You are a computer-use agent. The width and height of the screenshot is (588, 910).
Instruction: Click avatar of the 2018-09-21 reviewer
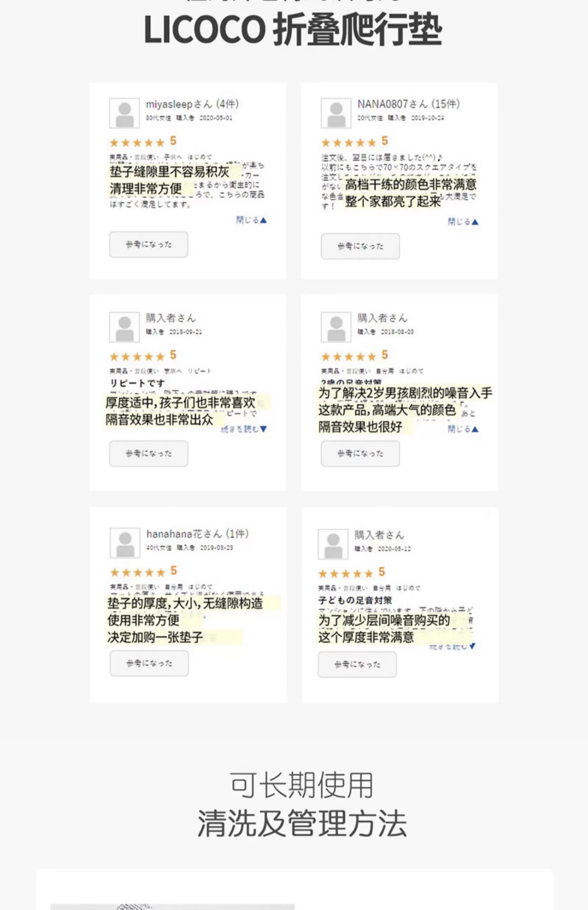125,327
